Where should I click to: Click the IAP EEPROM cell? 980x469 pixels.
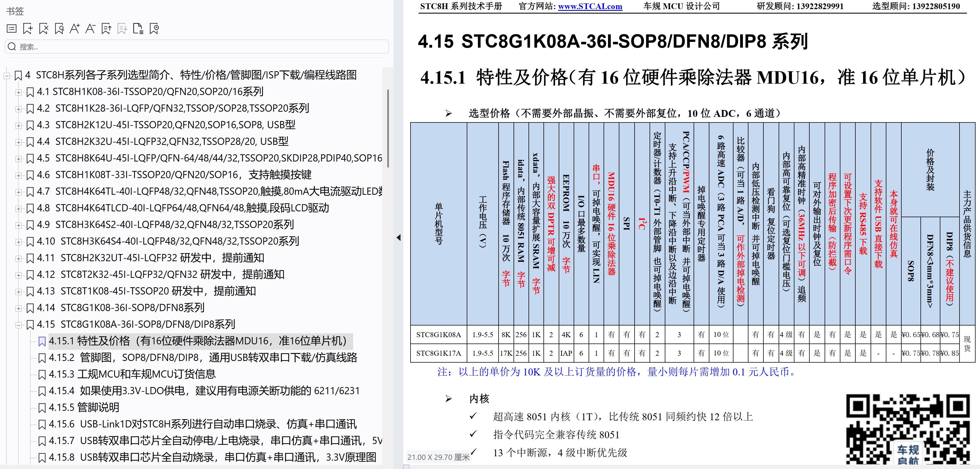point(566,353)
